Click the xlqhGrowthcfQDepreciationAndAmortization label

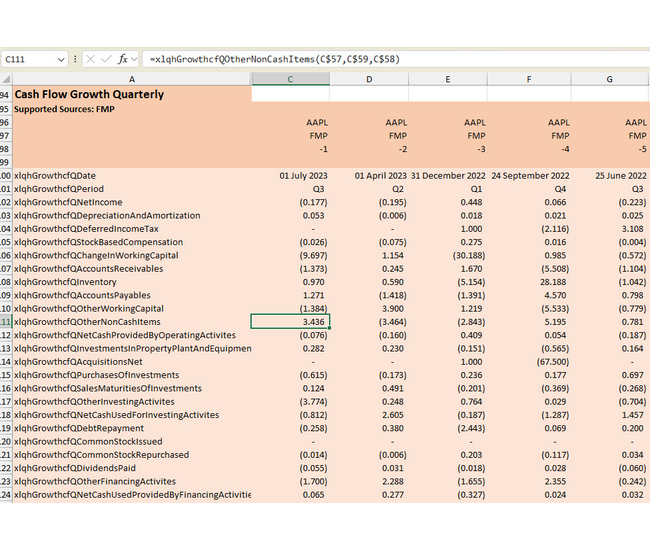(107, 216)
